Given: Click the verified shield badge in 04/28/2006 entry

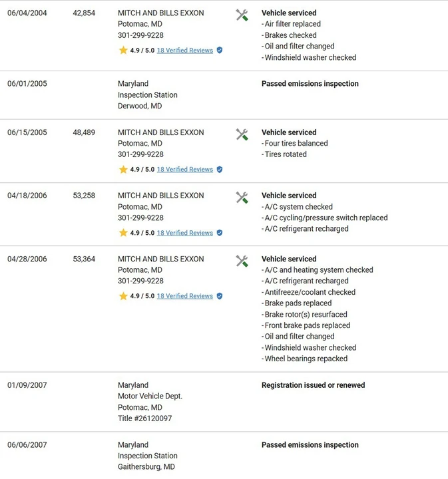Looking at the screenshot, I should 220,296.
